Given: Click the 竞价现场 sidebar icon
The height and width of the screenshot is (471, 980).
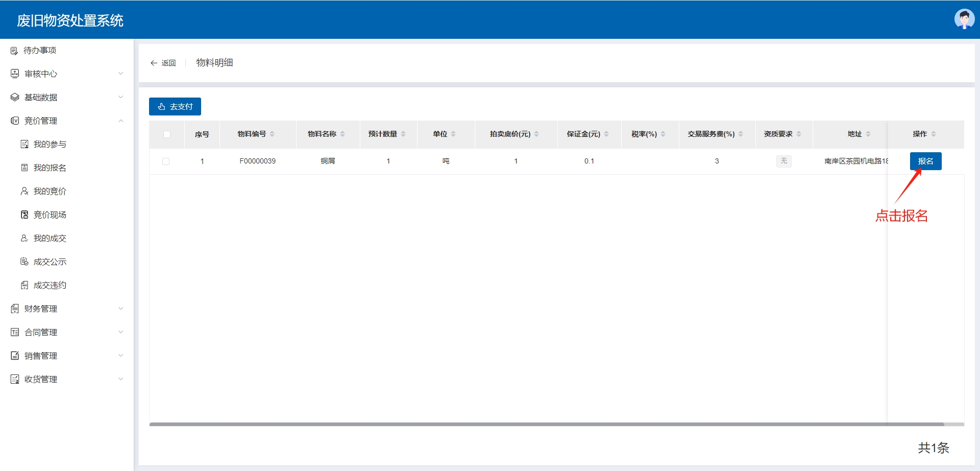Looking at the screenshot, I should pyautogui.click(x=24, y=215).
